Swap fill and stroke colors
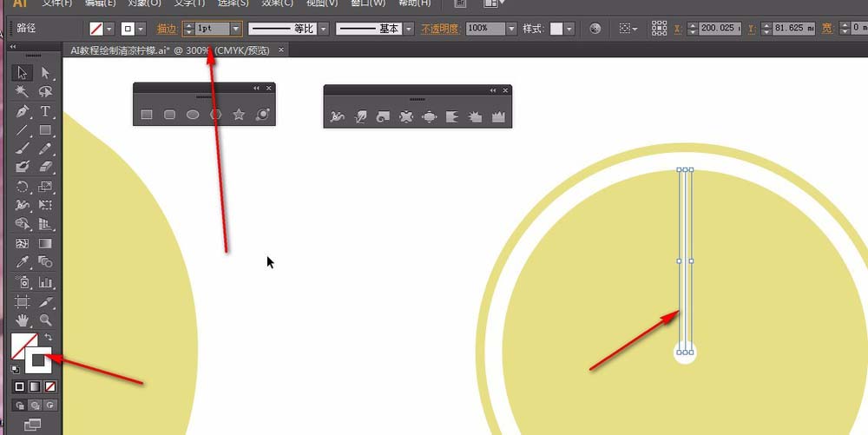868x435 pixels. pyautogui.click(x=49, y=337)
